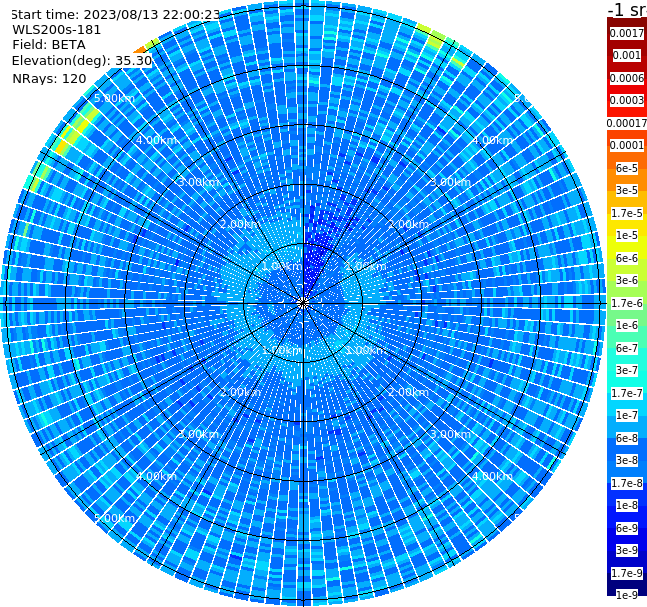The image size is (647, 607).
Task: Select the 1e-9 colorbar bottom label
Action: tap(627, 595)
